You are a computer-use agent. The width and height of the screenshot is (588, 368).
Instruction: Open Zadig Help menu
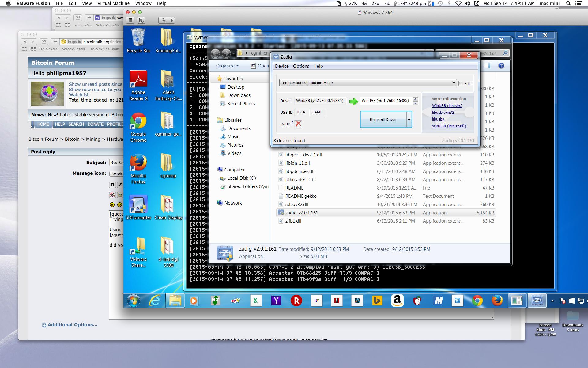pos(318,66)
